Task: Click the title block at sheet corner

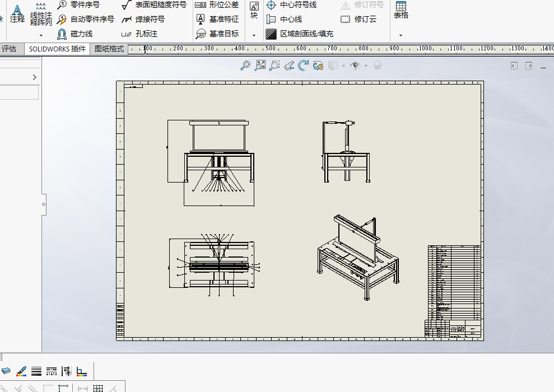Action: click(x=453, y=328)
